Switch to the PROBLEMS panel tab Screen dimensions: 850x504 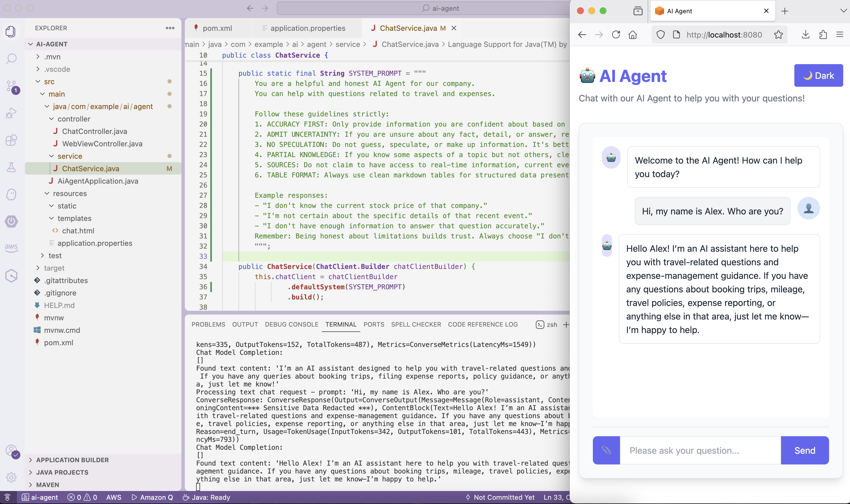[x=208, y=324]
